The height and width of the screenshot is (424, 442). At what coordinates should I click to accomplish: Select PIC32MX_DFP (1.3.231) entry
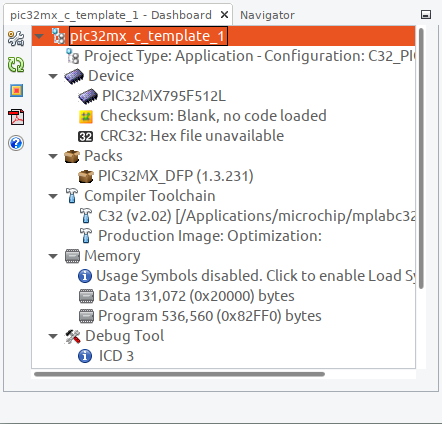tap(176, 176)
